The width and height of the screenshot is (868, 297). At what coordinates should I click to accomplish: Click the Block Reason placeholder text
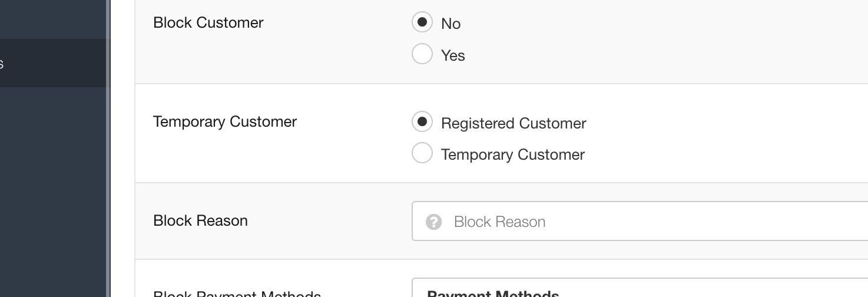point(499,222)
